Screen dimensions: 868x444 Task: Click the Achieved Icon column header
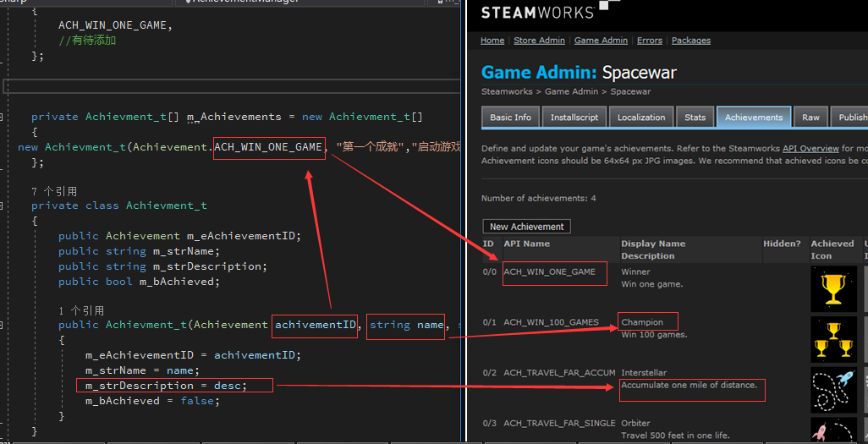tap(832, 249)
